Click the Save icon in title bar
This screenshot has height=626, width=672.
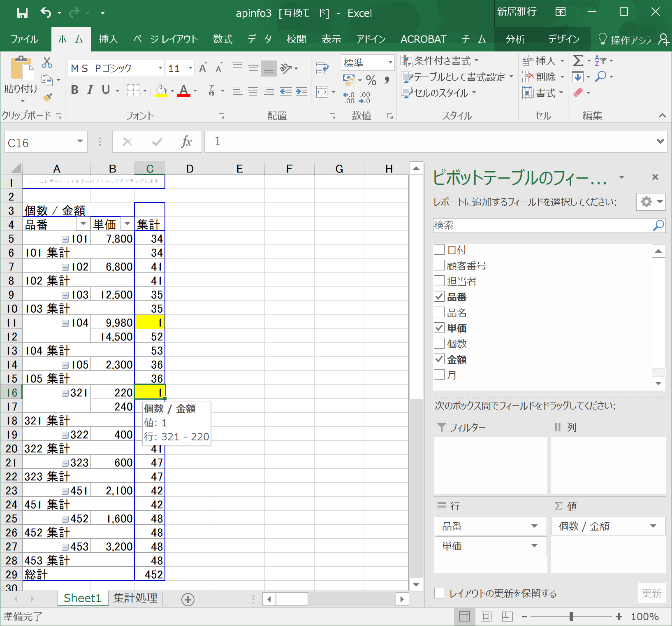click(22, 13)
